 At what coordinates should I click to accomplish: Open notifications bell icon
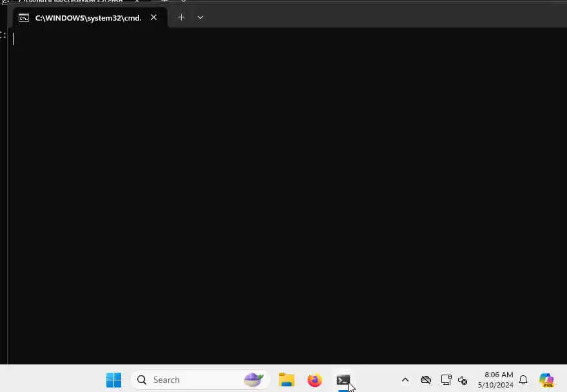point(523,380)
